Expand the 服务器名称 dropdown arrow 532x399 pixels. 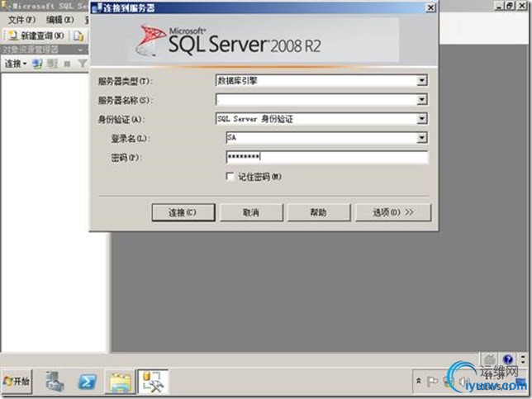pos(422,99)
